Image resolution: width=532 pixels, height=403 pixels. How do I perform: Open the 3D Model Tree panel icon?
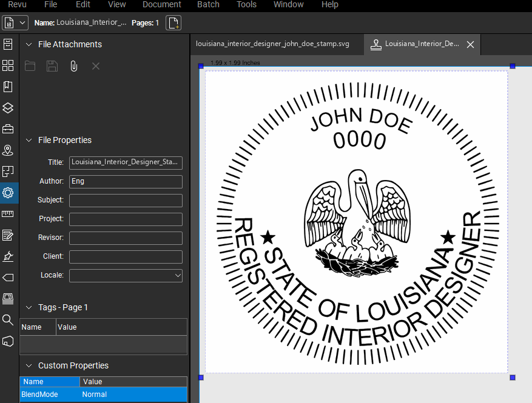[8, 341]
